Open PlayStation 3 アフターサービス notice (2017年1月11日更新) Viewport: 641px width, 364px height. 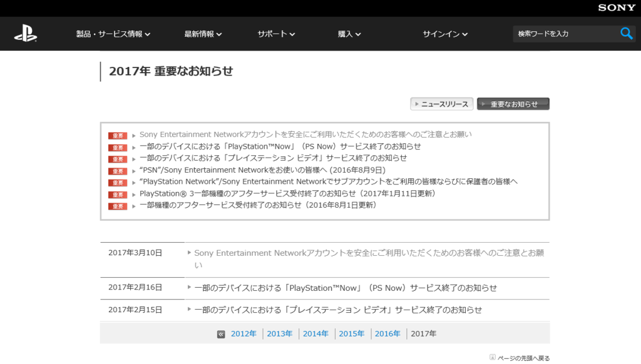[x=287, y=193]
